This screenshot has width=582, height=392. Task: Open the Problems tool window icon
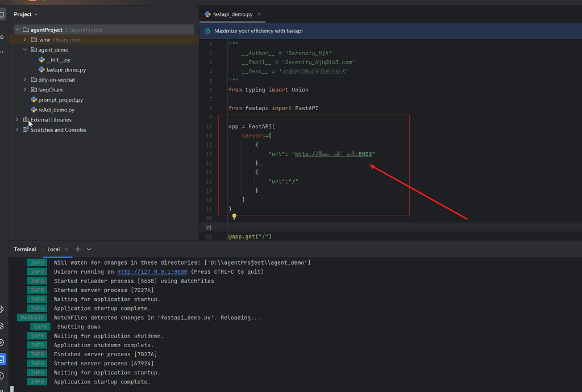click(2, 376)
